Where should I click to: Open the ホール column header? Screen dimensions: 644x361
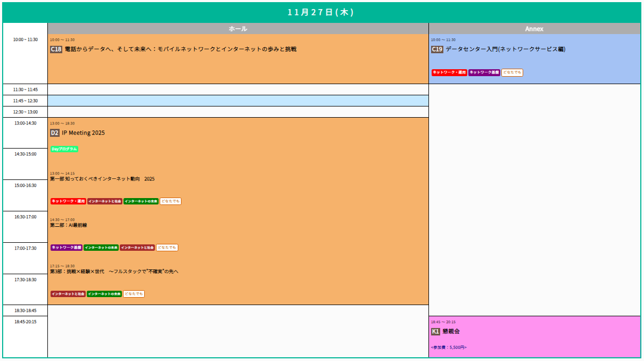[238, 29]
